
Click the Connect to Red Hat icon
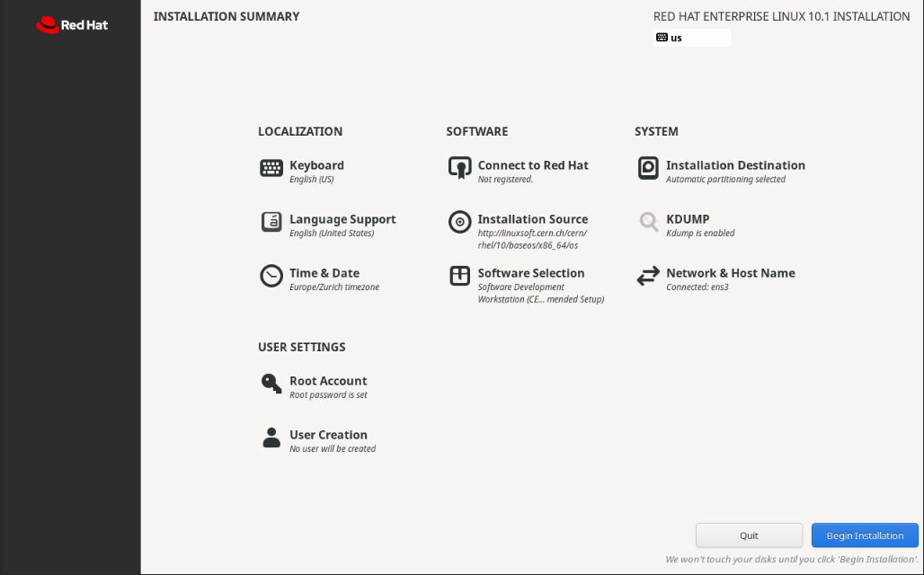[459, 168]
